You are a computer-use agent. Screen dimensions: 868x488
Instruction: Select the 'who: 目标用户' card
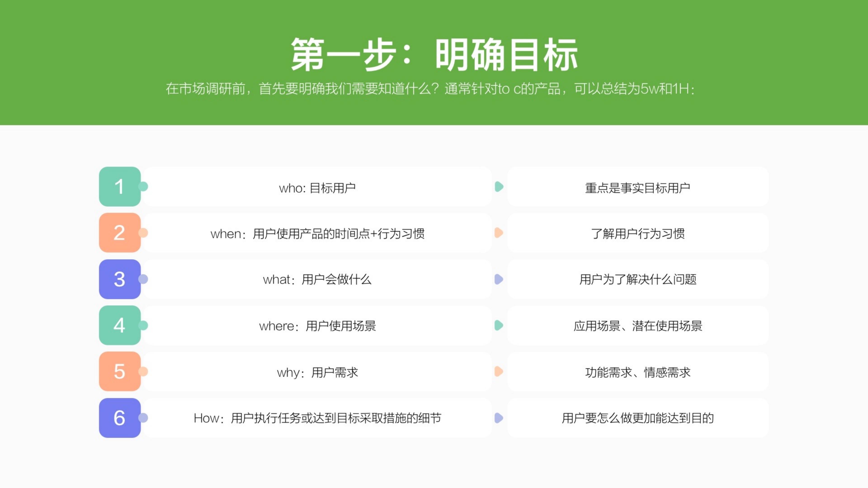[317, 187]
